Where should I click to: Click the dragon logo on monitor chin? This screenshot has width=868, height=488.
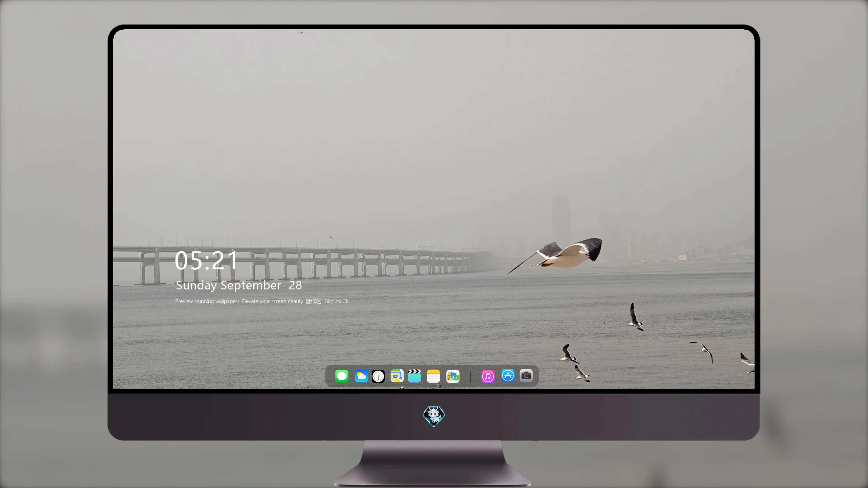click(434, 416)
